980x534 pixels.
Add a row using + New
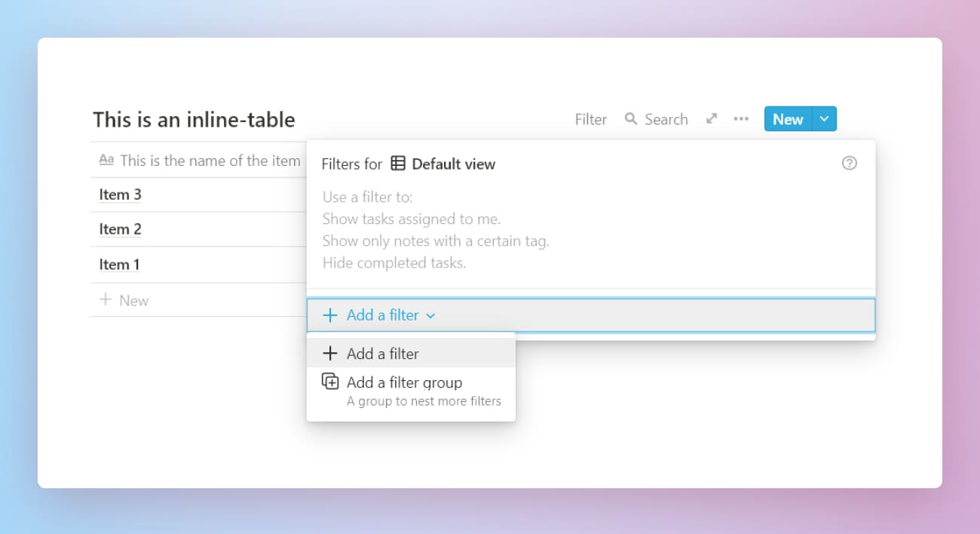click(x=124, y=299)
